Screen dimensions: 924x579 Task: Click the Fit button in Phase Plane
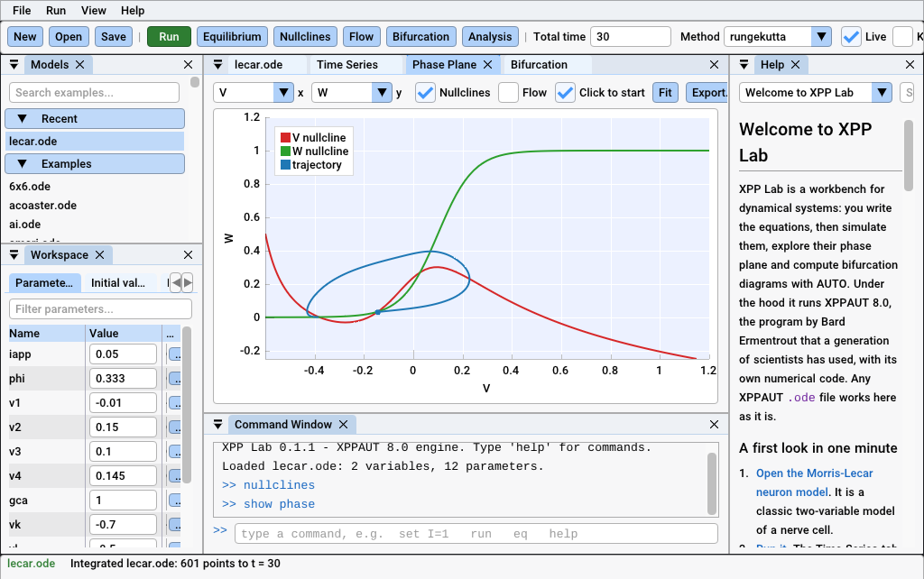click(x=665, y=93)
